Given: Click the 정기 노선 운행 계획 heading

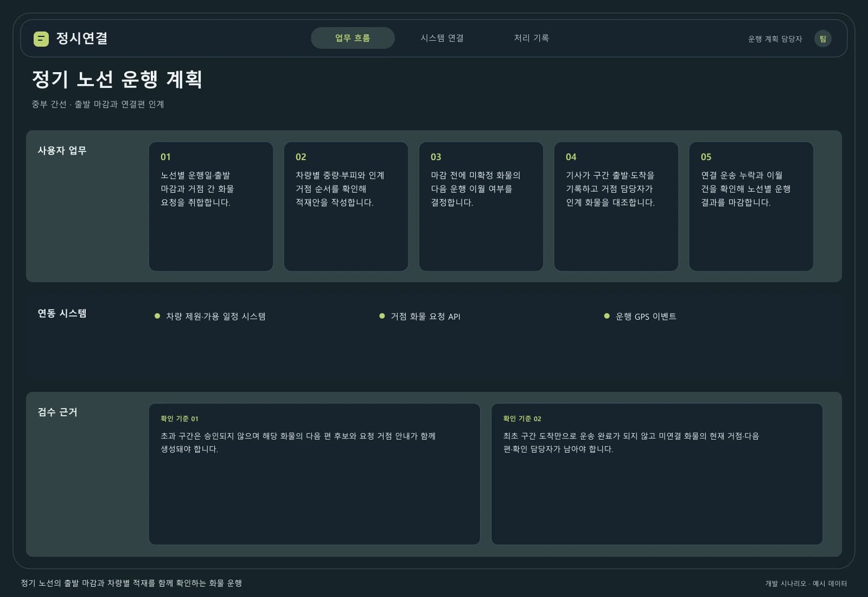Looking at the screenshot, I should point(117,79).
